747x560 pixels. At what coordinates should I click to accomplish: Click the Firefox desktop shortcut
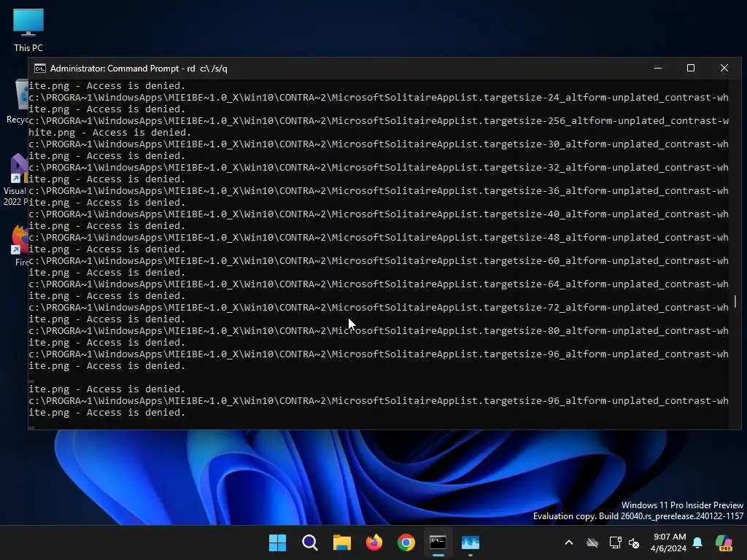pos(20,245)
